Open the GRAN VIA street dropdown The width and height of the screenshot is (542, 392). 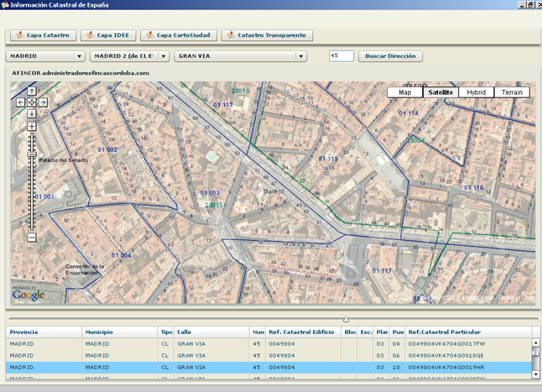pyautogui.click(x=241, y=56)
